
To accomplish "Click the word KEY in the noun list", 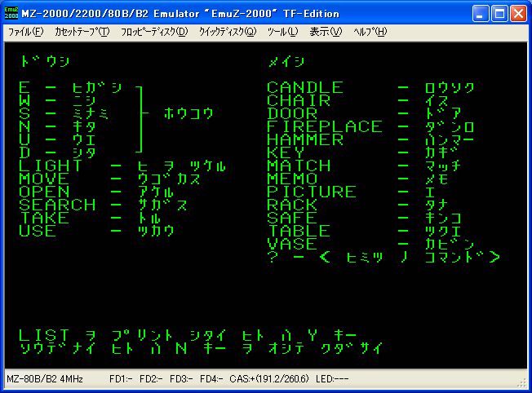I will [286, 152].
